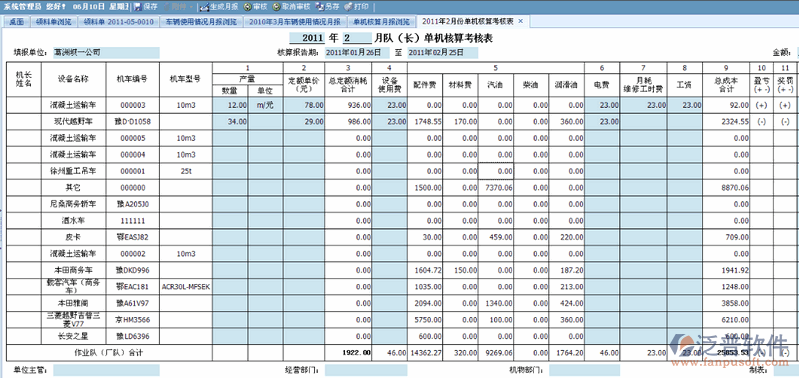Click the start date field 2011年01月26日
This screenshot has height=378, width=799.
(x=357, y=52)
